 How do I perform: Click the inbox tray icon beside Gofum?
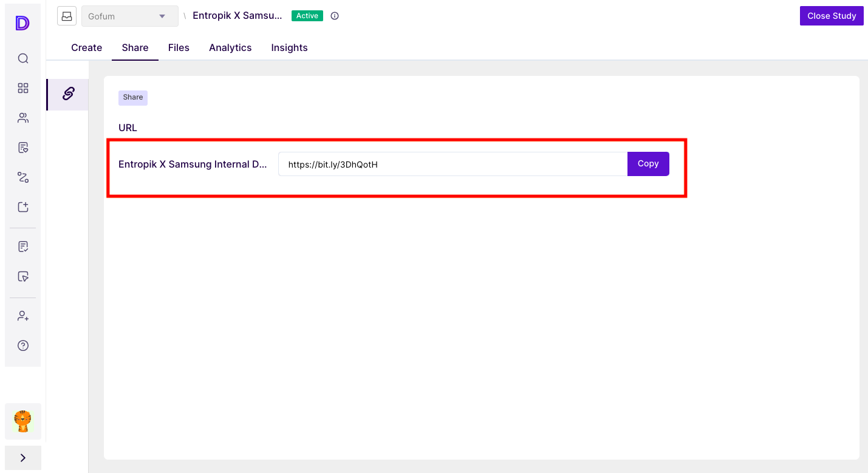point(67,16)
